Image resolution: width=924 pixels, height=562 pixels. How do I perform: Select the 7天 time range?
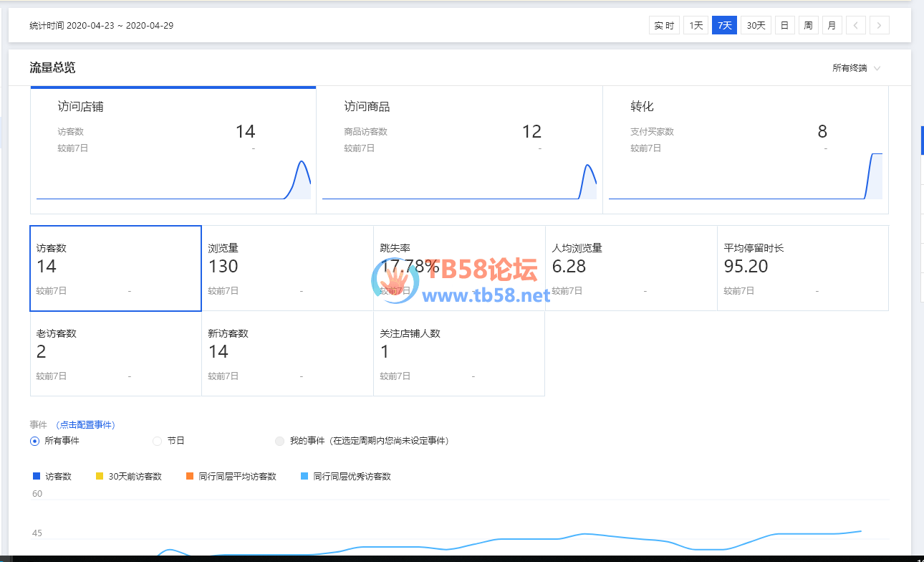pos(724,26)
